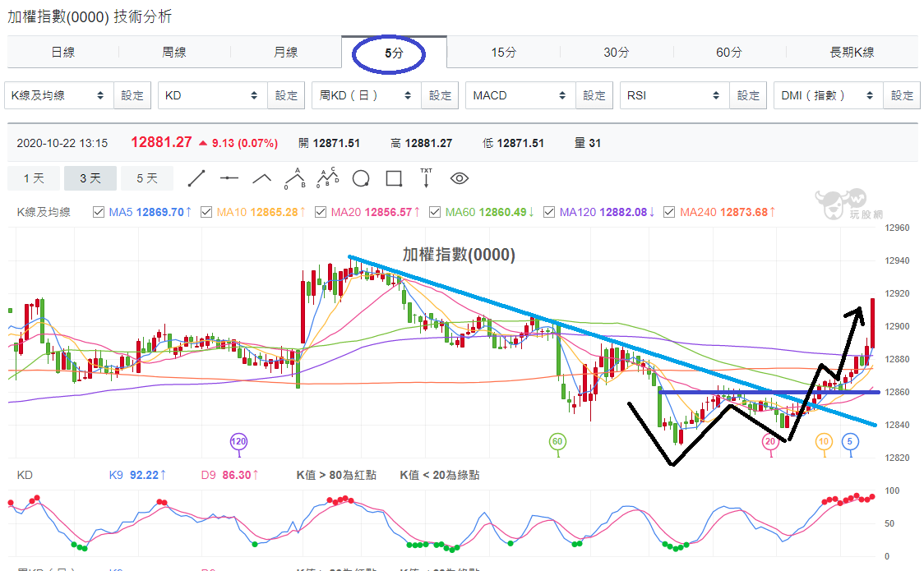The height and width of the screenshot is (571, 924).
Task: Uncheck the MA240 moving average checkbox
Action: (x=669, y=212)
